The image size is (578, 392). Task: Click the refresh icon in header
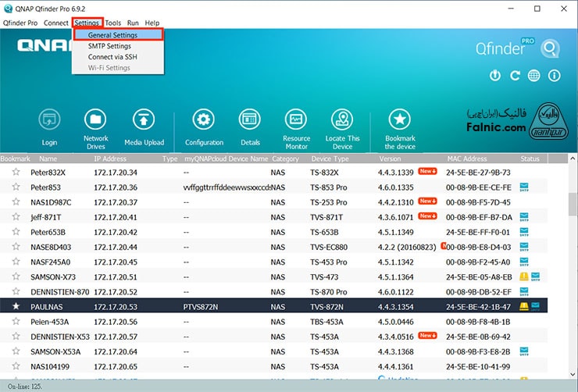click(515, 76)
